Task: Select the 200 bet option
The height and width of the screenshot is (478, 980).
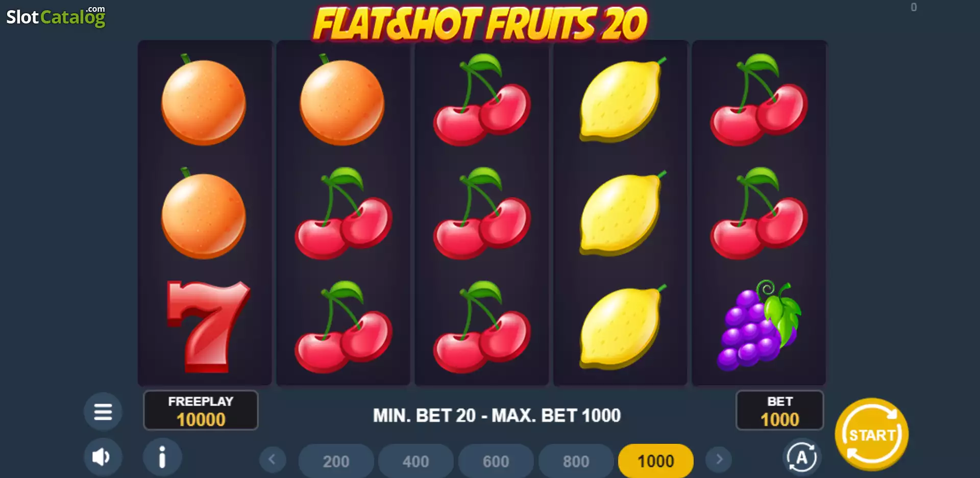Action: 336,461
